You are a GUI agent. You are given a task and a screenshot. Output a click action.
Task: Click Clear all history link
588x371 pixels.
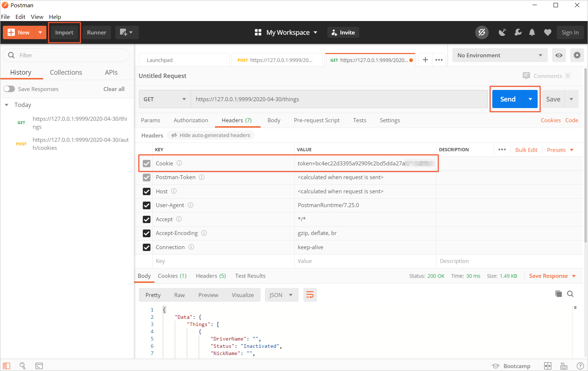click(114, 89)
